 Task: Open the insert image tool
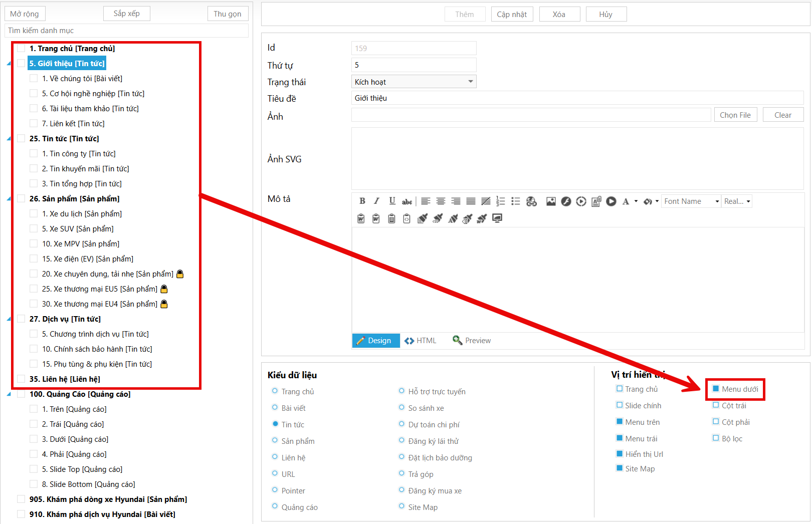(x=551, y=201)
